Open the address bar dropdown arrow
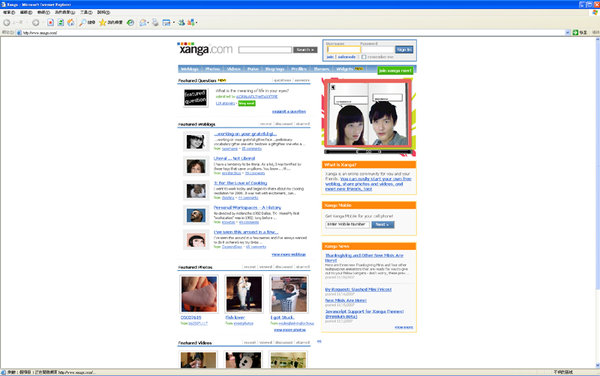This screenshot has height=376, width=600. pyautogui.click(x=567, y=33)
